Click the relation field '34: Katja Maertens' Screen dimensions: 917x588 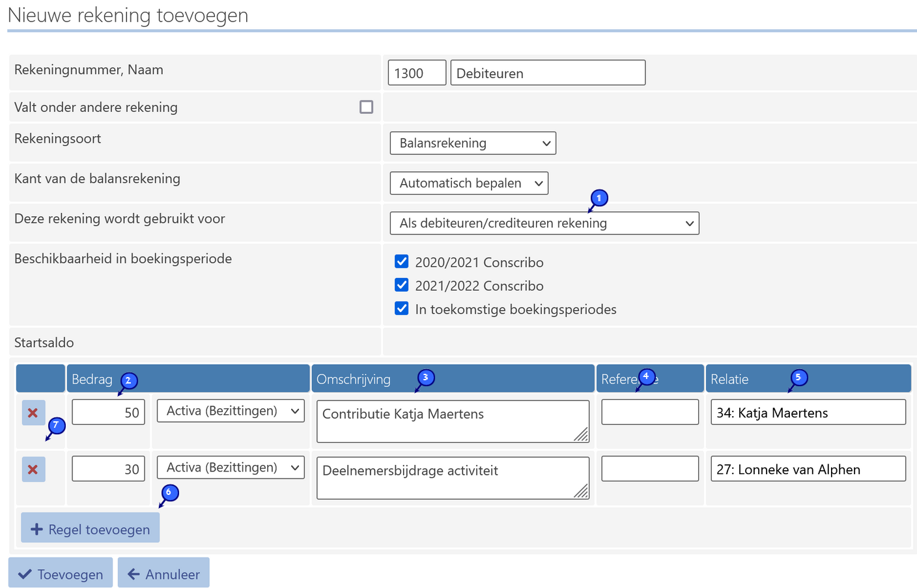point(808,412)
